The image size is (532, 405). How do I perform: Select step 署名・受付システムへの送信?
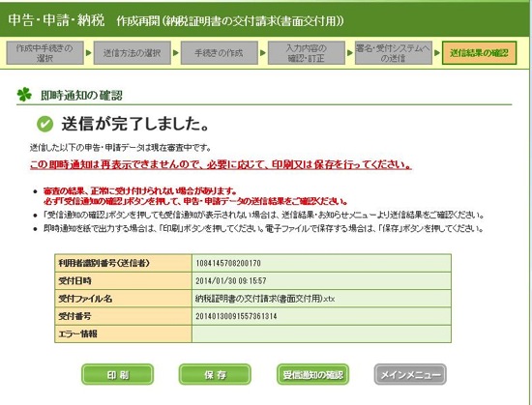[x=394, y=53]
